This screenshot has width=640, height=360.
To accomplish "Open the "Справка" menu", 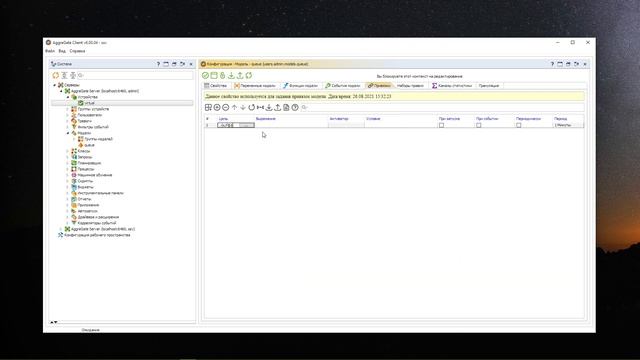I will (x=77, y=51).
